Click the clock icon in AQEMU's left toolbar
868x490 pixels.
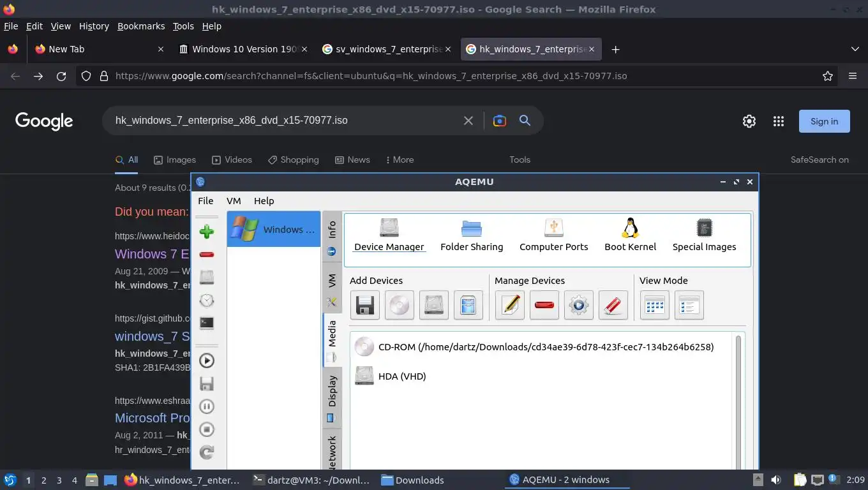pos(206,301)
